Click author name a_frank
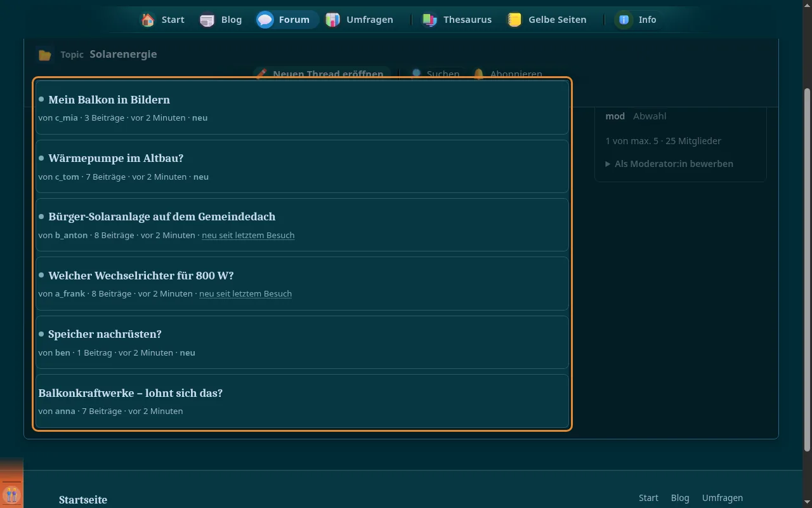 (70, 293)
